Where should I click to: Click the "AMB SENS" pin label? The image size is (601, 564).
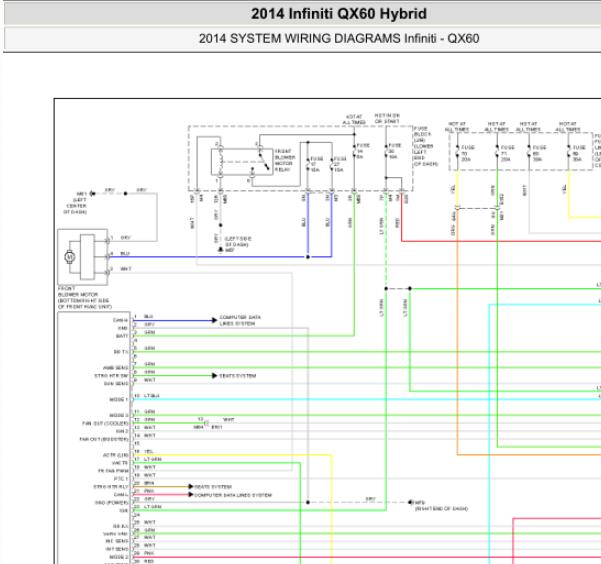click(x=115, y=368)
